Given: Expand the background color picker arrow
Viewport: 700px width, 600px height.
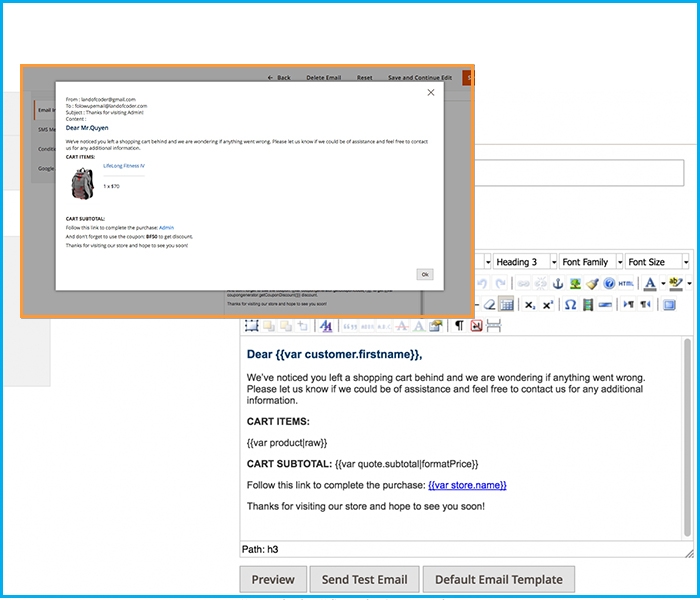Looking at the screenshot, I should coord(689,283).
